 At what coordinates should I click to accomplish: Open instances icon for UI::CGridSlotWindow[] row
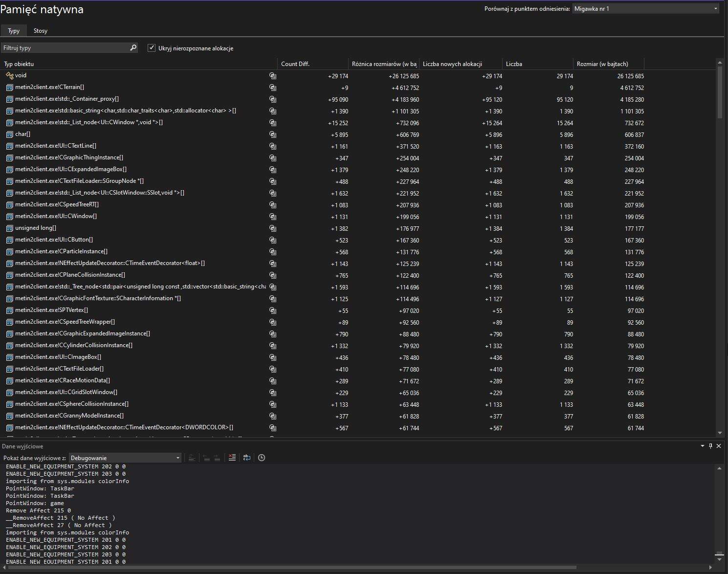(x=273, y=393)
